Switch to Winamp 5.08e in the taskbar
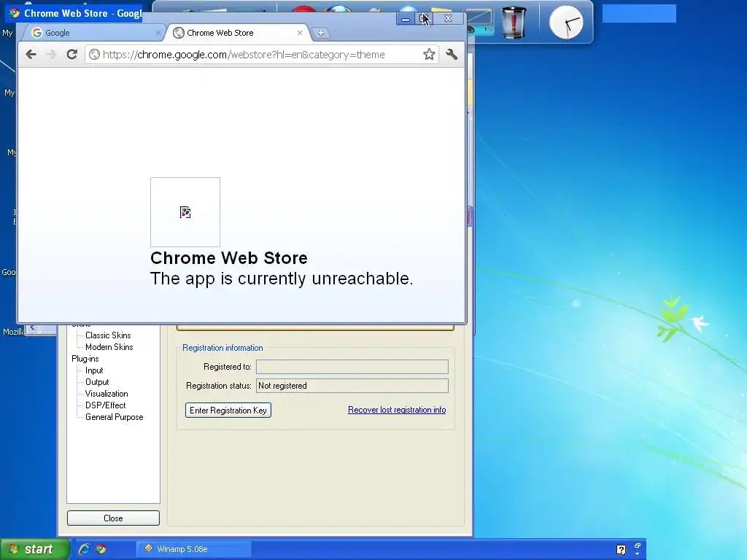747x560 pixels. (x=194, y=549)
